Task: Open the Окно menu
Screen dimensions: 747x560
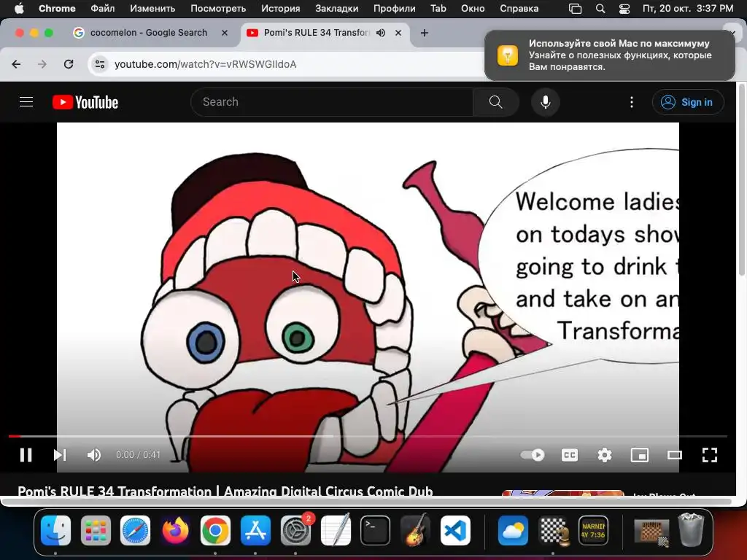Action: coord(473,8)
